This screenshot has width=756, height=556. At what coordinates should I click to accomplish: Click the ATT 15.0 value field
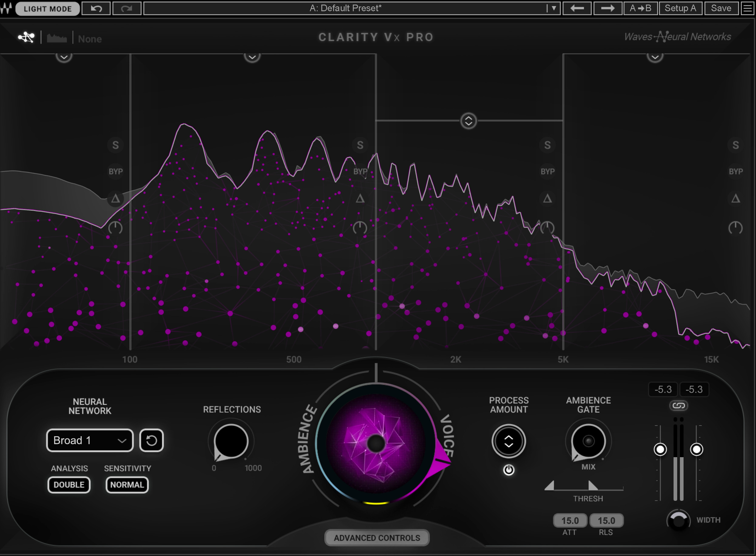pyautogui.click(x=570, y=521)
